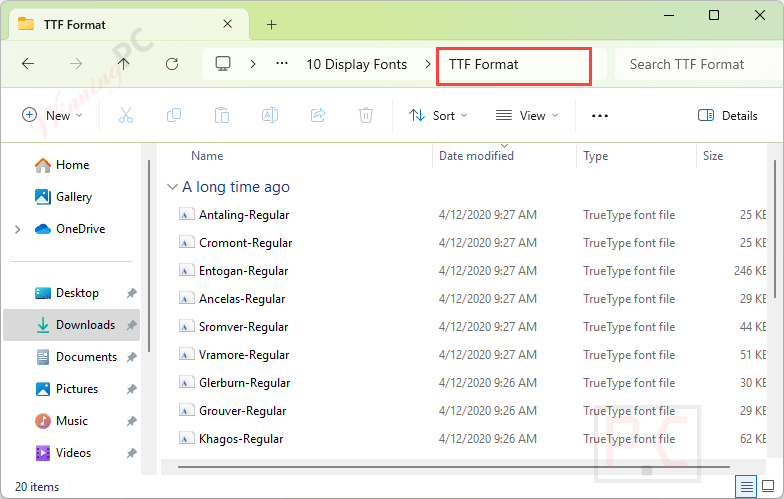Switch to large thumbnails view icon
Image resolution: width=784 pixels, height=499 pixels.
click(x=768, y=486)
